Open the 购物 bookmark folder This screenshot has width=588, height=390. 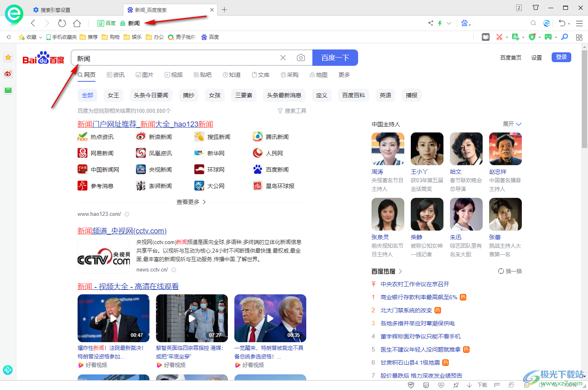pos(111,37)
